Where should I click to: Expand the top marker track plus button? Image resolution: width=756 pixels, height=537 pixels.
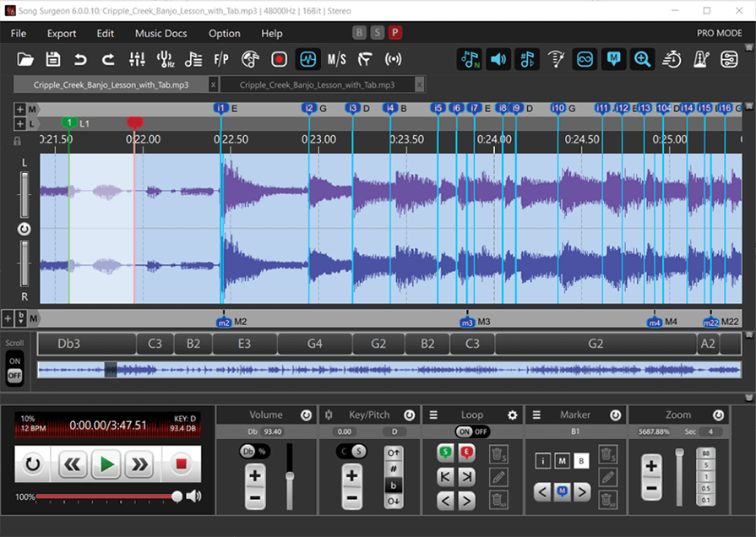pos(19,109)
